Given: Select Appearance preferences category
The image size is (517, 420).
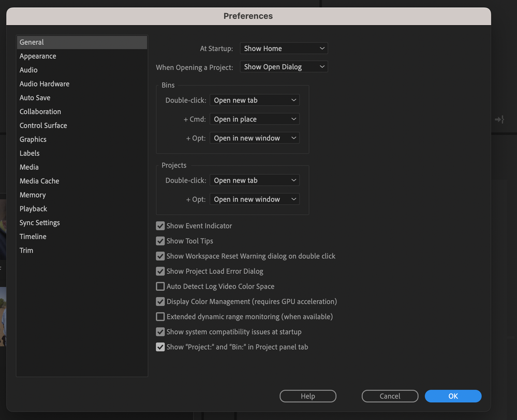Looking at the screenshot, I should click(x=38, y=56).
